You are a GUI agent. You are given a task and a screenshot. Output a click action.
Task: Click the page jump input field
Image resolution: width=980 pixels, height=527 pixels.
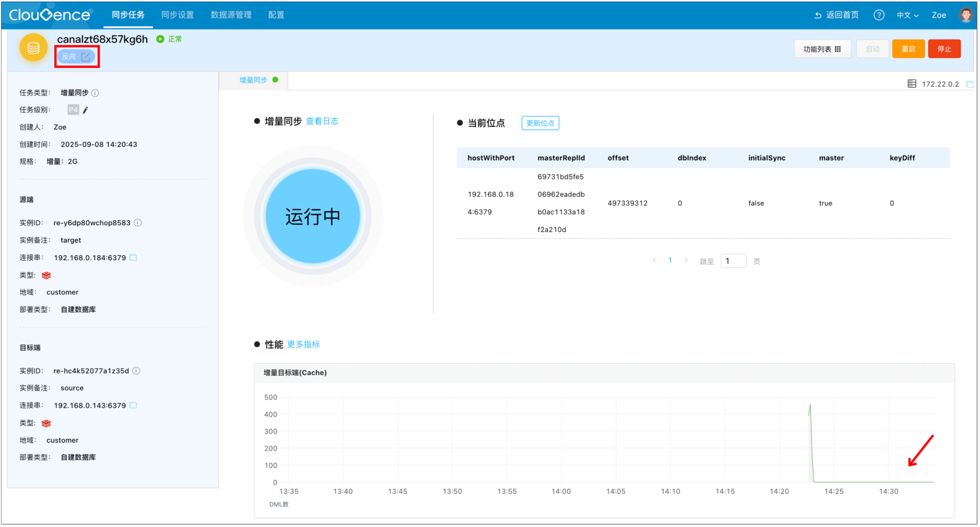pos(733,261)
